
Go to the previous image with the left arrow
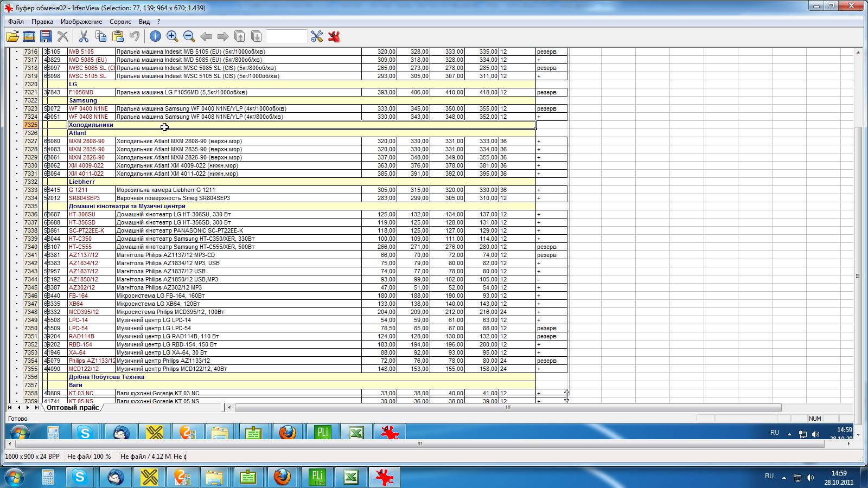[206, 36]
